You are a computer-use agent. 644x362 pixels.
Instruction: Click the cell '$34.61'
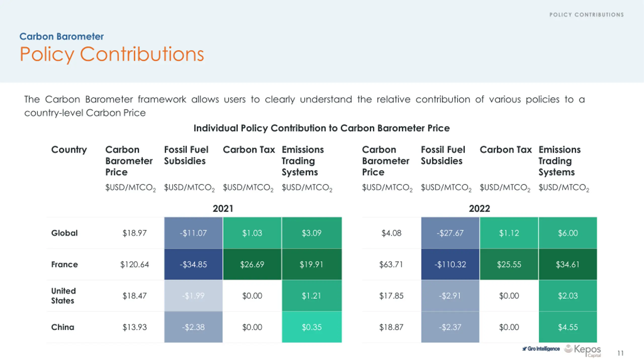(x=568, y=264)
